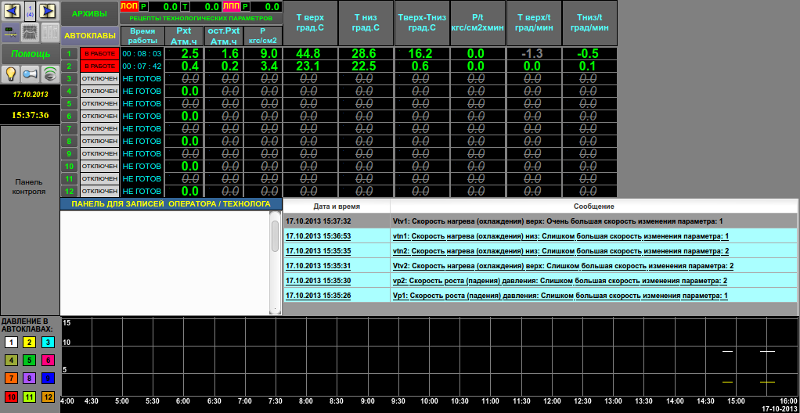The image size is (800, 413).
Task: Toggle autoclave 4 ОТКЛЮЧЕН status
Action: click(x=99, y=91)
